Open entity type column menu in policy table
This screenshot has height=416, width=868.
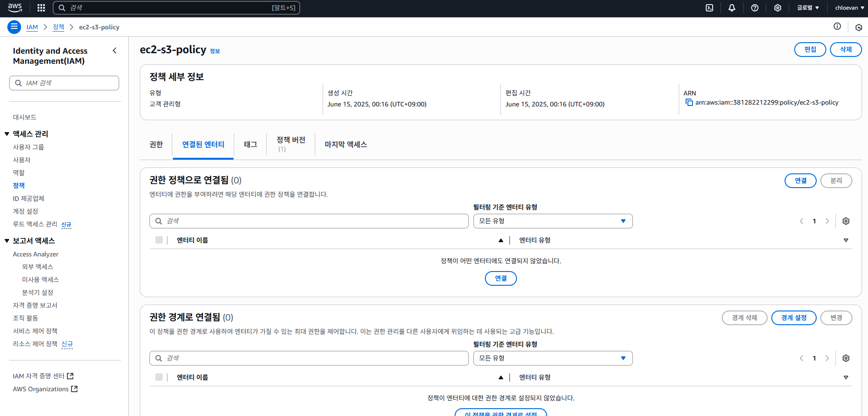[x=846, y=240]
